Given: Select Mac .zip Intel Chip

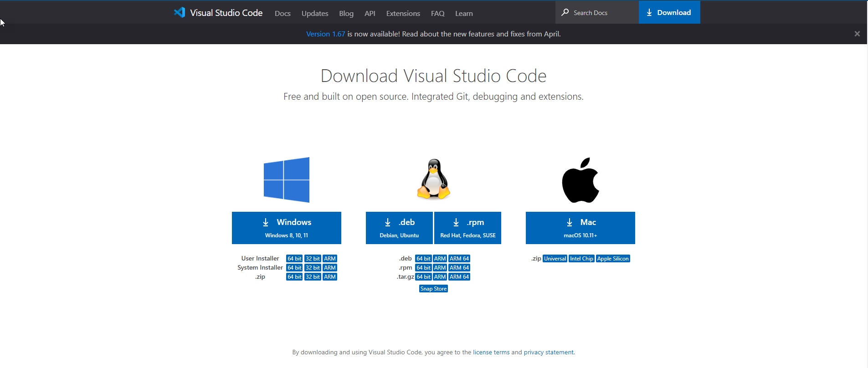Looking at the screenshot, I should [x=581, y=258].
